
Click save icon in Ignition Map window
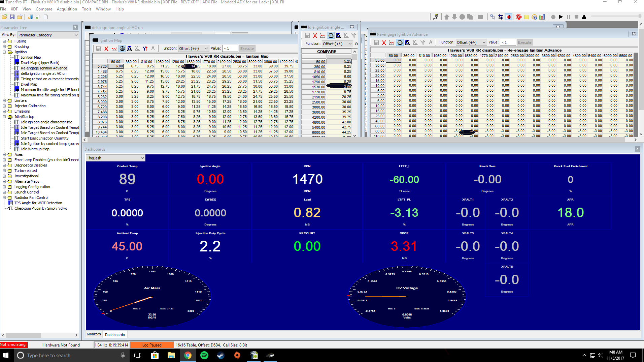tap(99, 49)
